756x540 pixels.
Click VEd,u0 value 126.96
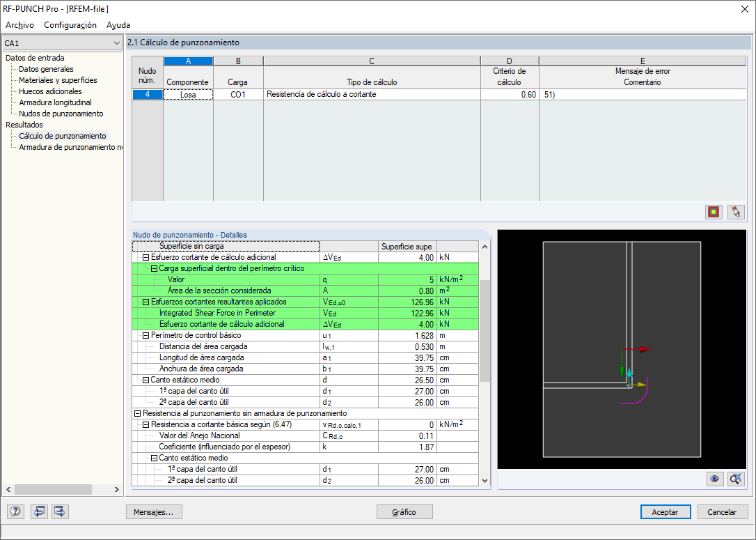point(407,302)
